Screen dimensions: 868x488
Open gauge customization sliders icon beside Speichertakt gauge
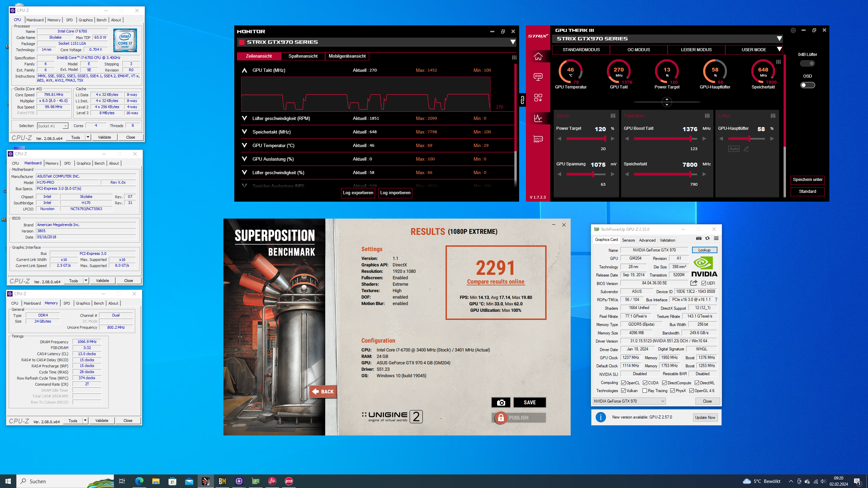coord(778,62)
